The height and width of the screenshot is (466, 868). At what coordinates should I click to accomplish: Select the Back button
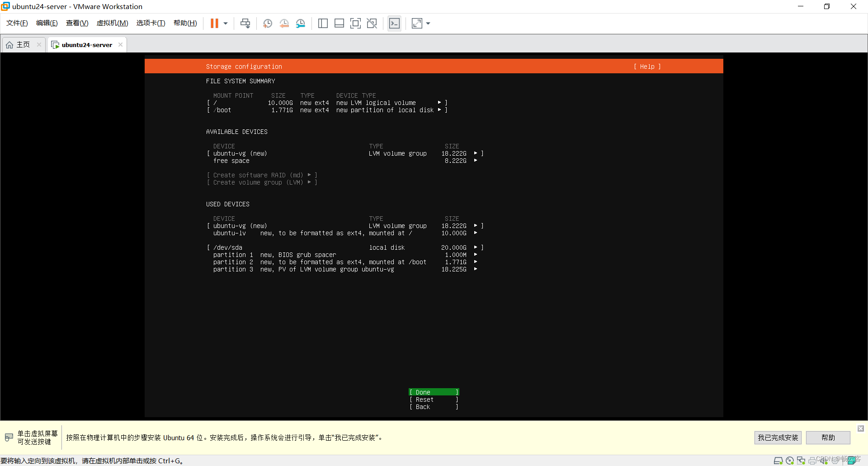click(434, 407)
